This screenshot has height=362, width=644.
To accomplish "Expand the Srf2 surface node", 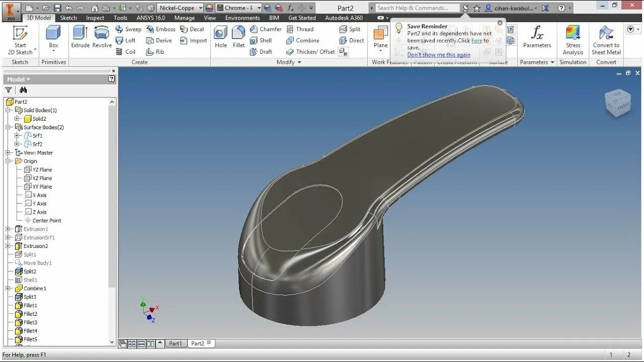I will 17,144.
